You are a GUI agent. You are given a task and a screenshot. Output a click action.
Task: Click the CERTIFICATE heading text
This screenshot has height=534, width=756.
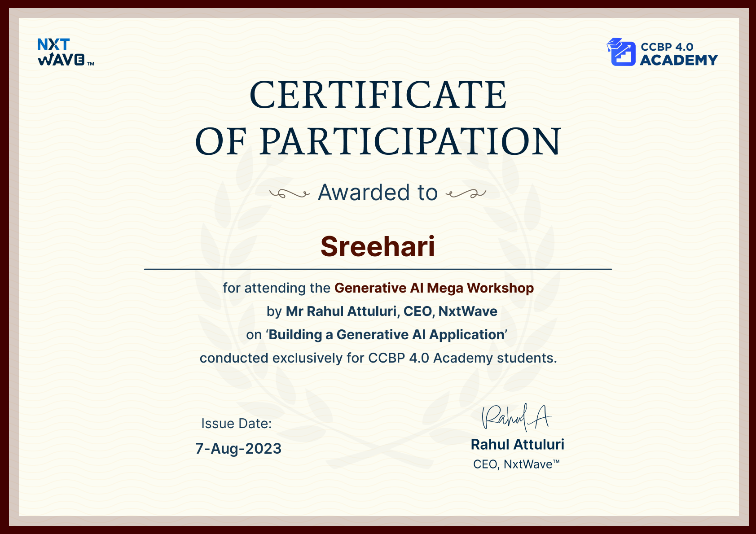coord(378,94)
